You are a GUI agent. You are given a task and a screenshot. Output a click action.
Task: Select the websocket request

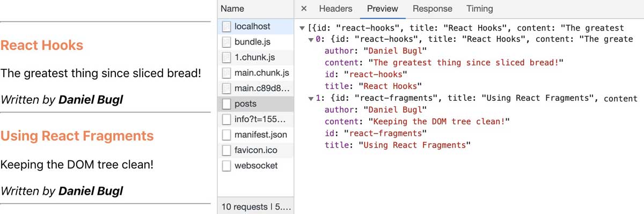click(256, 166)
